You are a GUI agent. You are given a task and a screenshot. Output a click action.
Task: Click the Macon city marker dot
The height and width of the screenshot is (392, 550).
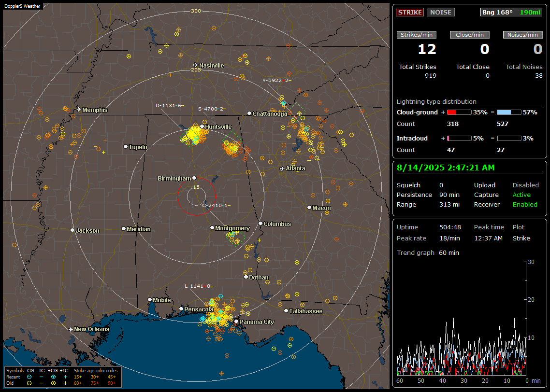coord(309,208)
